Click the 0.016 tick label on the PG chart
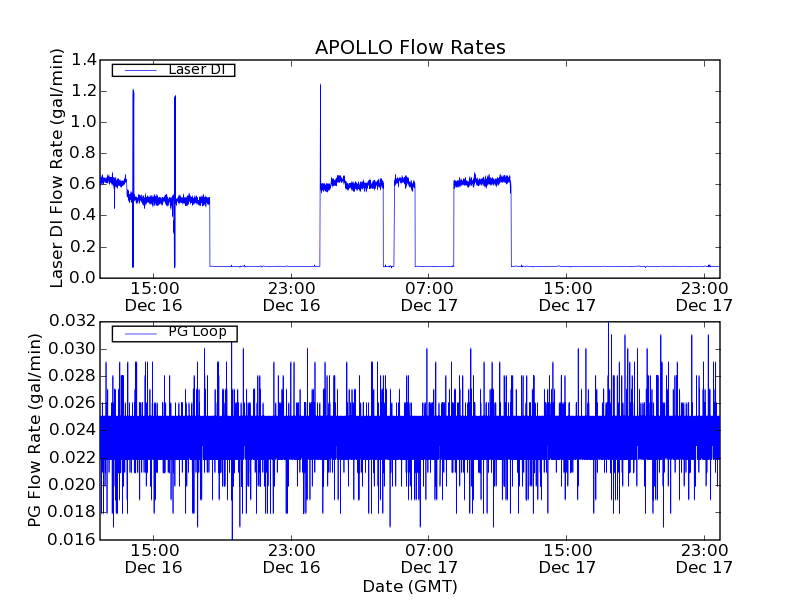The image size is (800, 600). [x=72, y=539]
